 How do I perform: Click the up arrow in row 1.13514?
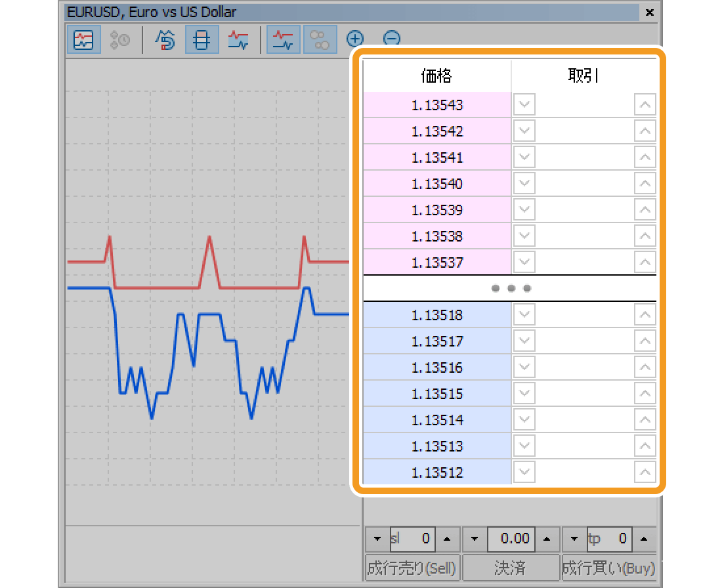645,419
